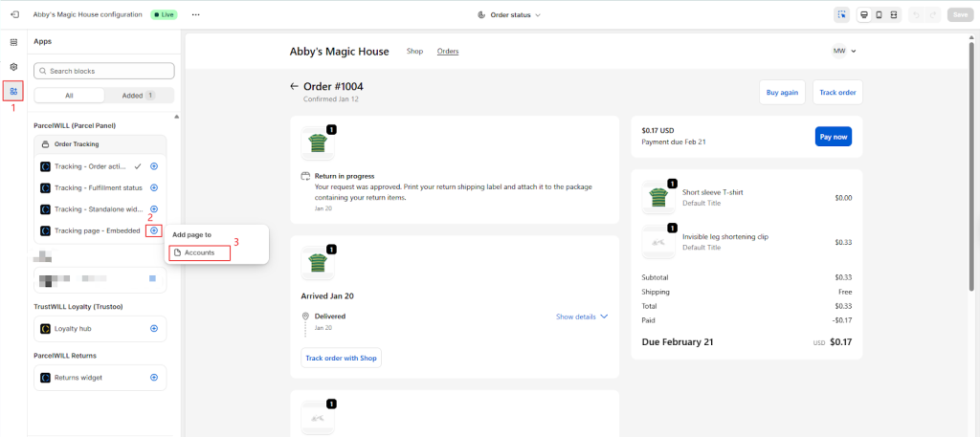Click the undo arrow
The image size is (980, 437).
(x=916, y=15)
